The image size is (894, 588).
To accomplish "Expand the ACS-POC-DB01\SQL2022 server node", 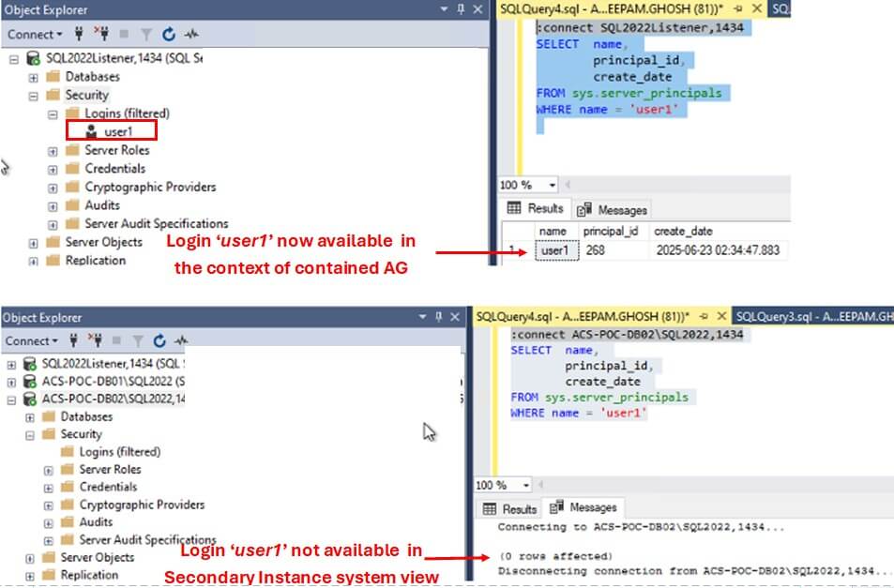I will tap(11, 383).
